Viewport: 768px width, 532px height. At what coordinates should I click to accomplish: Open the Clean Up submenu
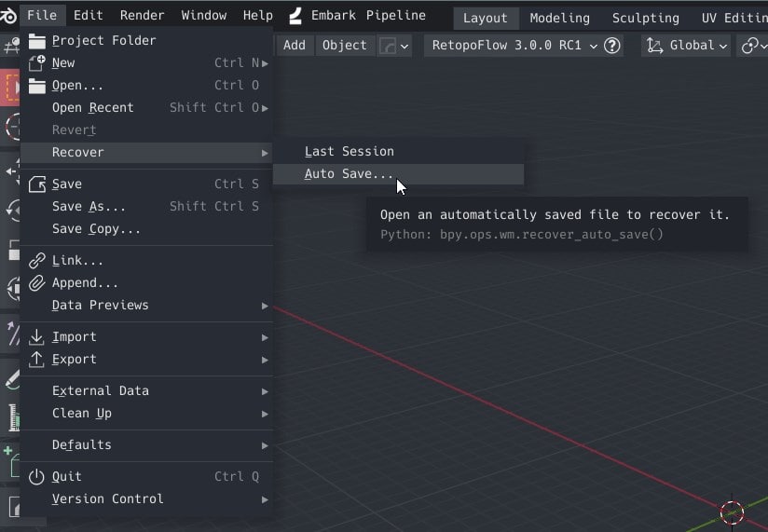(x=146, y=414)
